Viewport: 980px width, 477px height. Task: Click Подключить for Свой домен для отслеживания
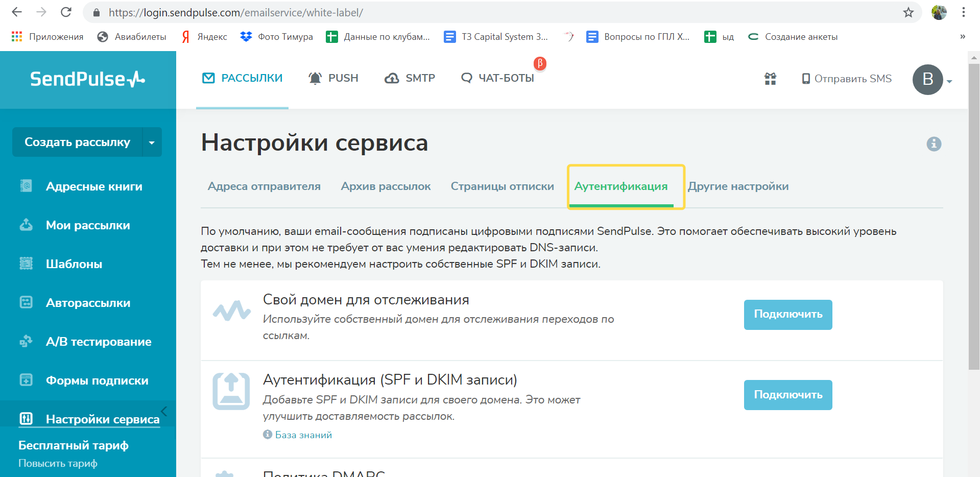click(787, 315)
